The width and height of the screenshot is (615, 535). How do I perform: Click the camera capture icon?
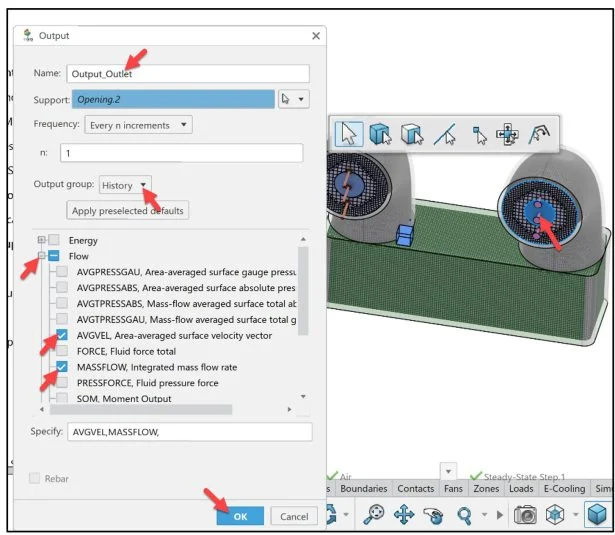click(523, 514)
